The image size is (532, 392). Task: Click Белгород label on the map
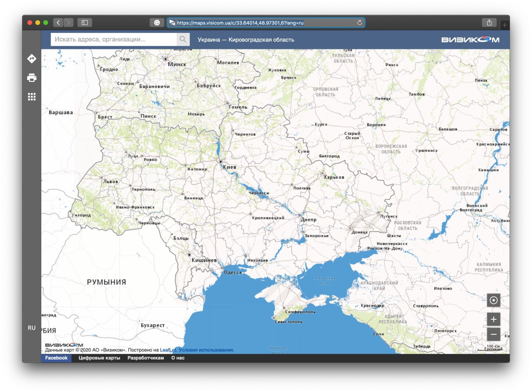click(x=329, y=156)
